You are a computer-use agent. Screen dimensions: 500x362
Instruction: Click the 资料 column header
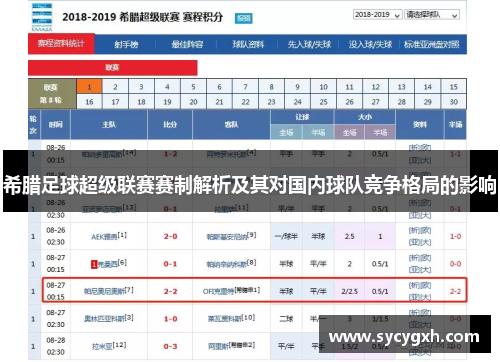click(x=420, y=125)
